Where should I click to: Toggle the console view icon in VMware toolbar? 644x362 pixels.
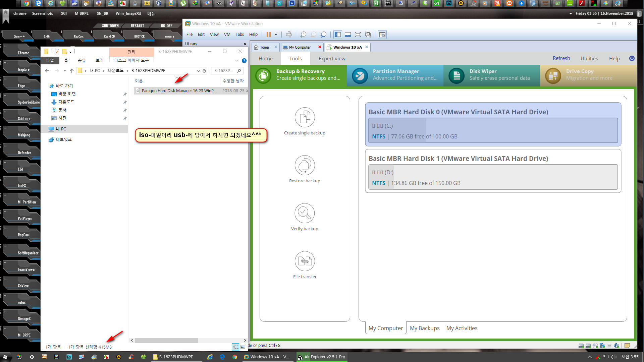[382, 35]
